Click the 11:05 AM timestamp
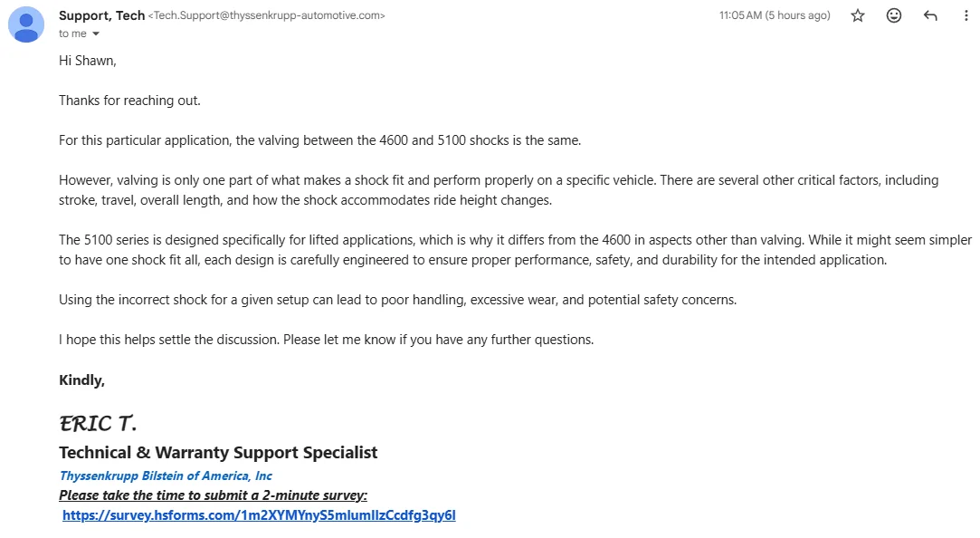This screenshot has height=538, width=980. pos(775,15)
